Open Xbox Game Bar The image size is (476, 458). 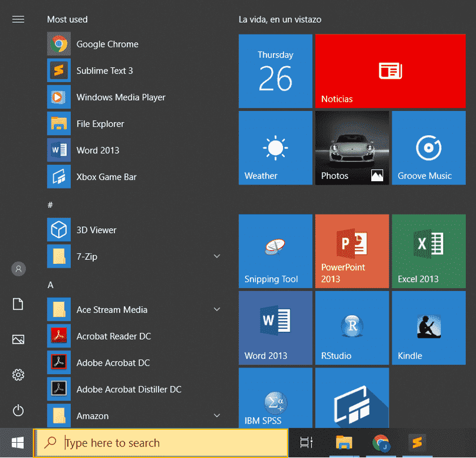click(x=135, y=177)
